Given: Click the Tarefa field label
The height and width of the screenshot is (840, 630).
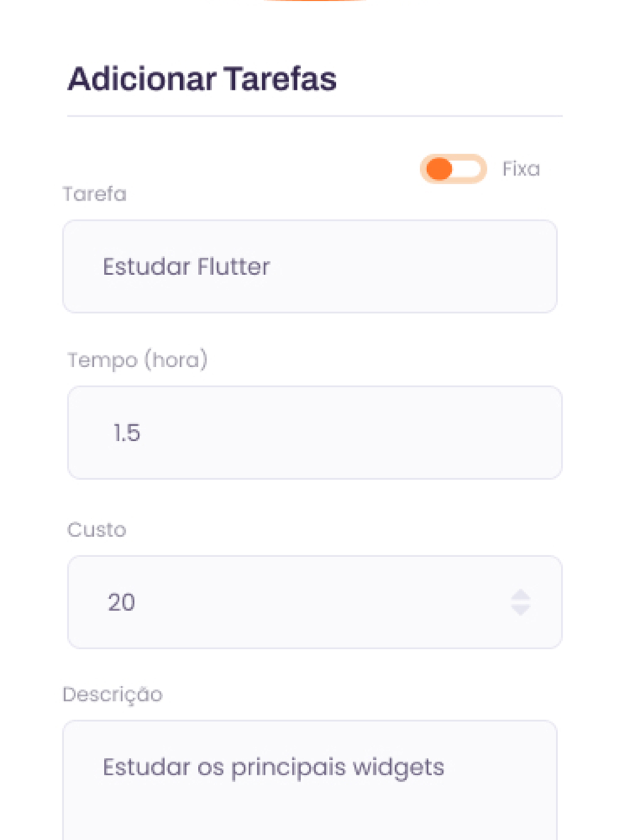Looking at the screenshot, I should coord(94,194).
